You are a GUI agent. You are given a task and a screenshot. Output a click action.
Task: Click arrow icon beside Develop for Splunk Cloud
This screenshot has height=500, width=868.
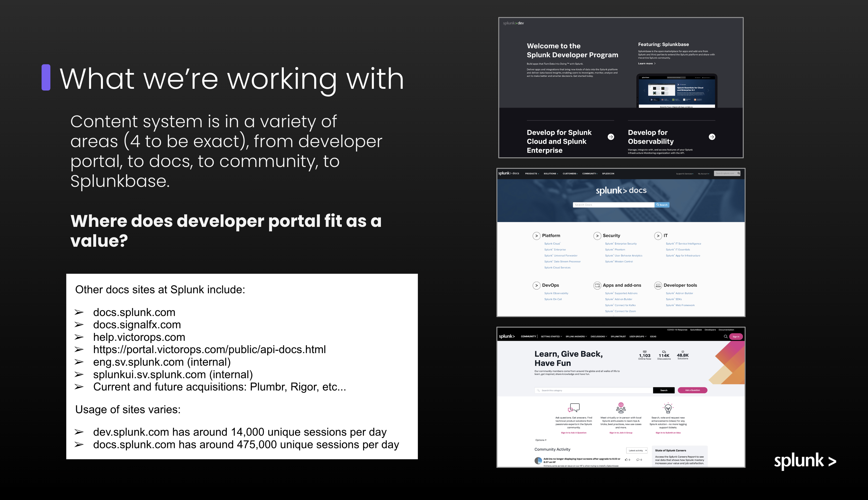click(x=611, y=137)
